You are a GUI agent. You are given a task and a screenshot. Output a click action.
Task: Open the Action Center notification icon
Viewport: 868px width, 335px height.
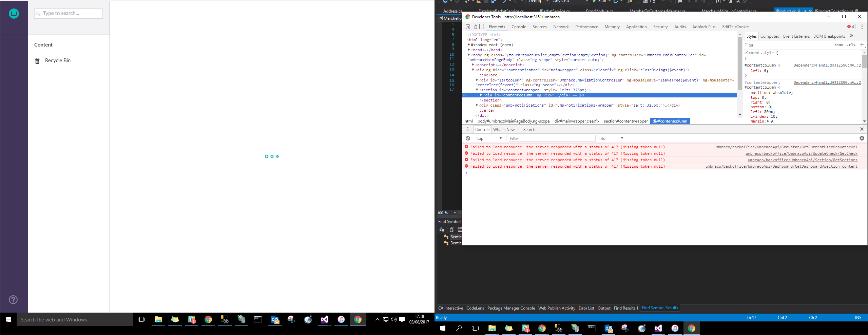pyautogui.click(x=402, y=319)
